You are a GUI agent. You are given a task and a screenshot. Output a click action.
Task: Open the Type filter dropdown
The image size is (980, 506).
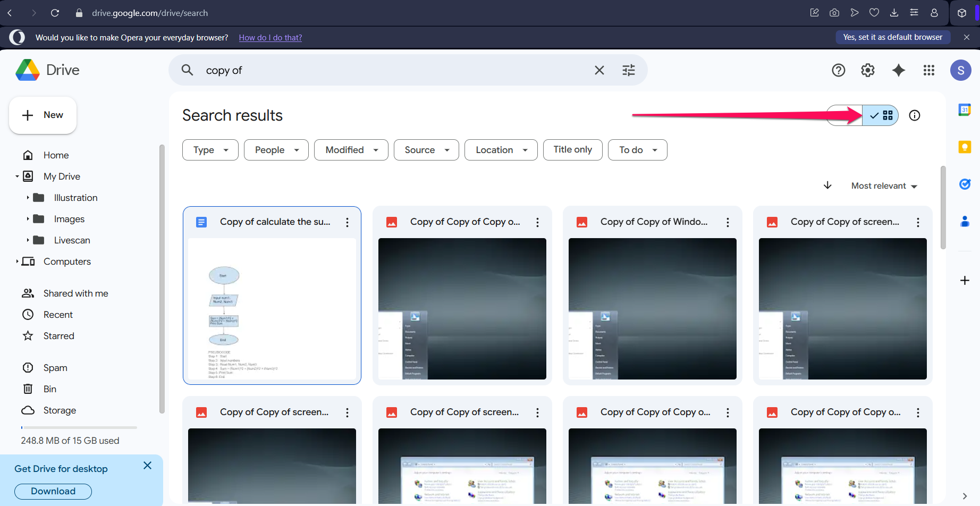(210, 150)
